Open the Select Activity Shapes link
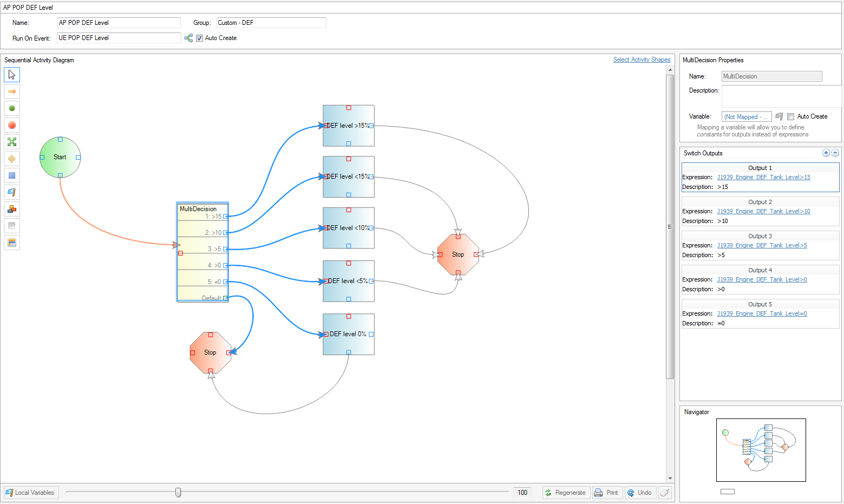 (x=642, y=60)
